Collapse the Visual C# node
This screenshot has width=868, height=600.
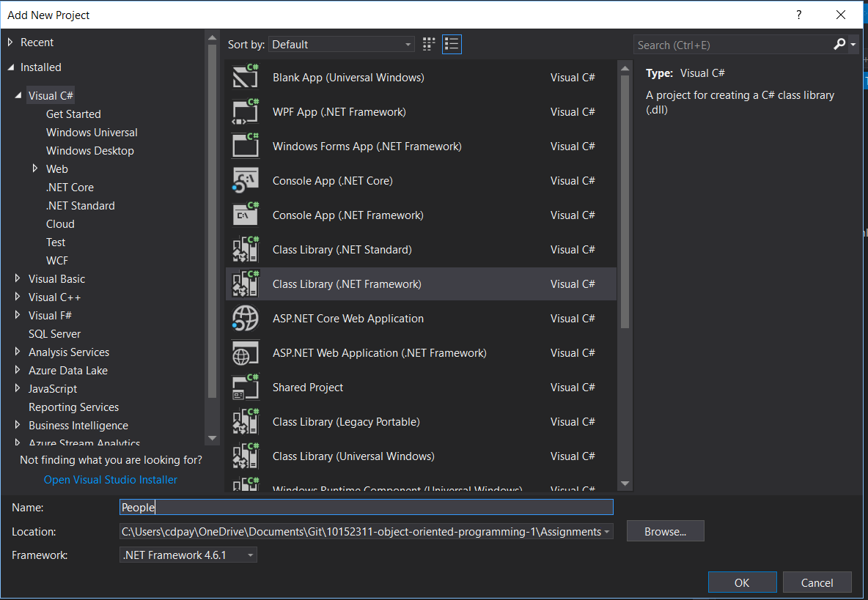(x=18, y=95)
